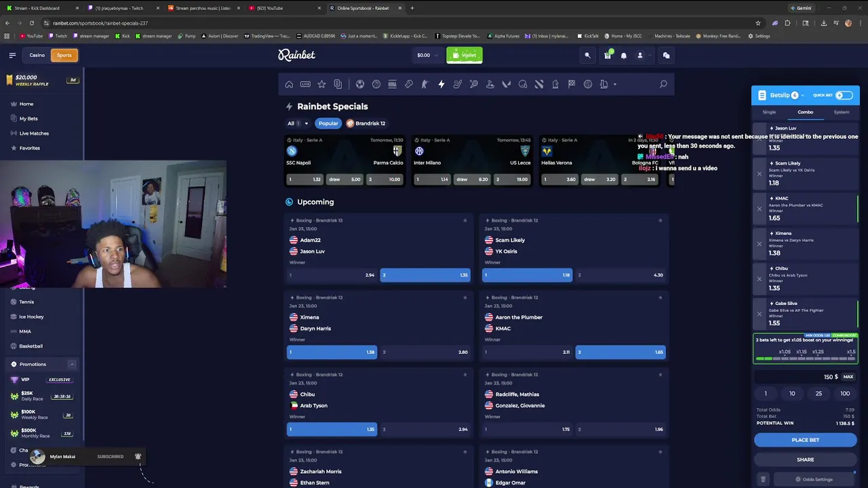Switch to the Combo betslip tab
This screenshot has height=488, width=868.
(x=805, y=113)
